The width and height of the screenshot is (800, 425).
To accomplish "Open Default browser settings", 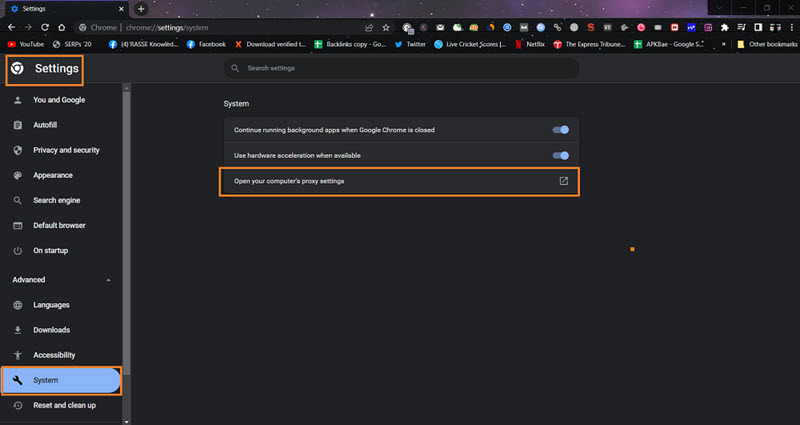I will (61, 226).
